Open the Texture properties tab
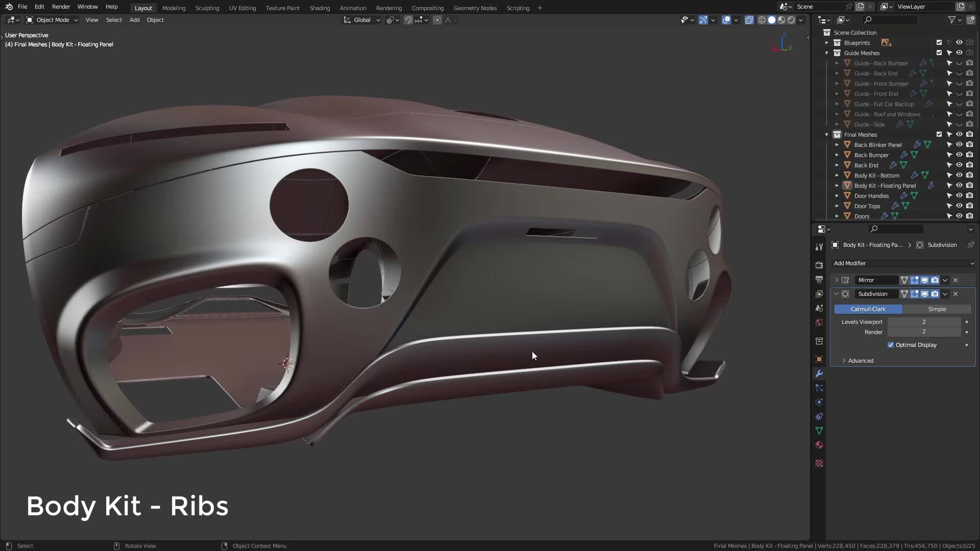The height and width of the screenshot is (551, 980). 819,463
